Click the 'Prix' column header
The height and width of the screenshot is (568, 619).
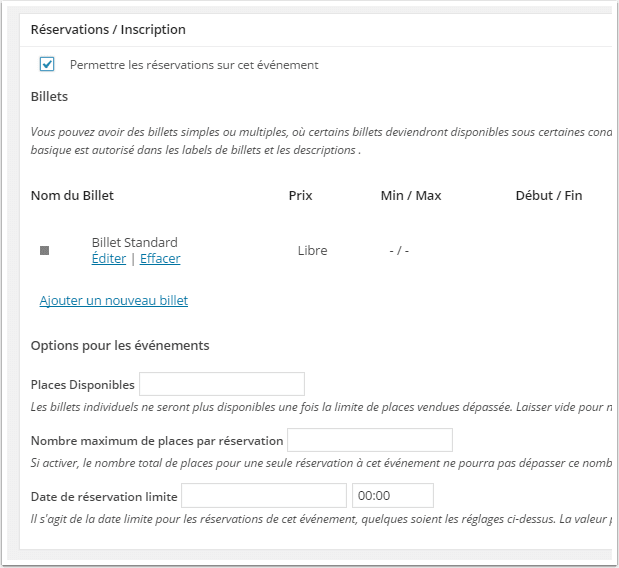pos(300,195)
